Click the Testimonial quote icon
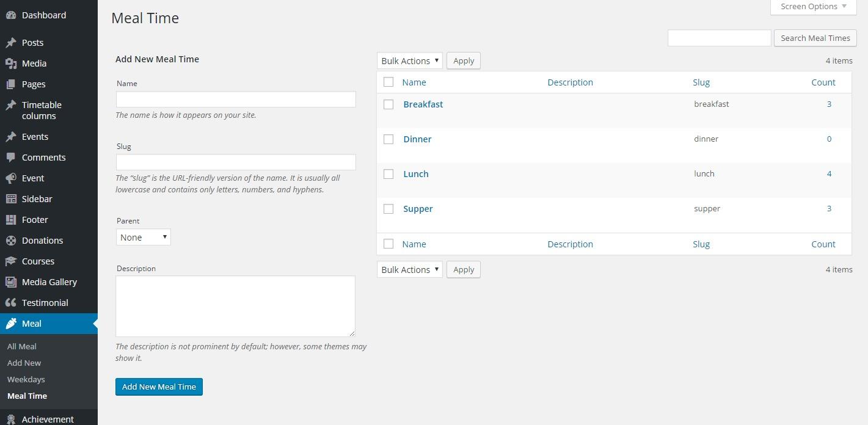Image resolution: width=868 pixels, height=425 pixels. pos(10,303)
